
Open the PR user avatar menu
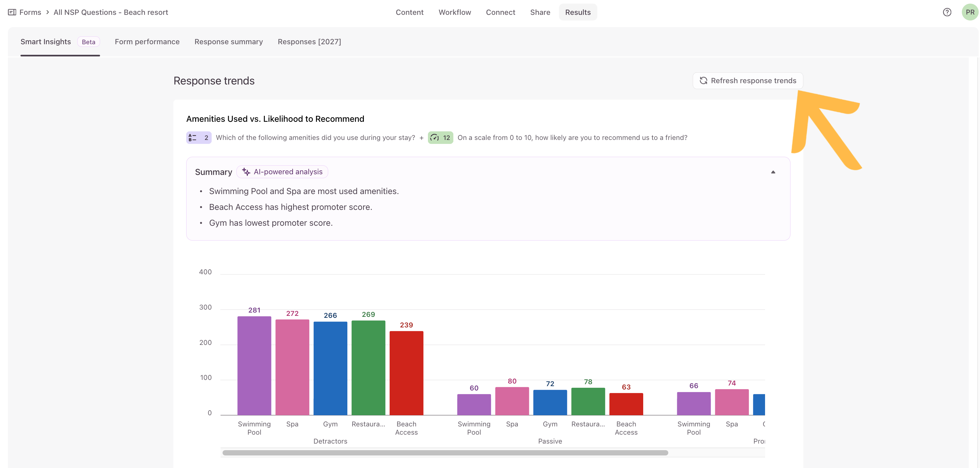970,12
